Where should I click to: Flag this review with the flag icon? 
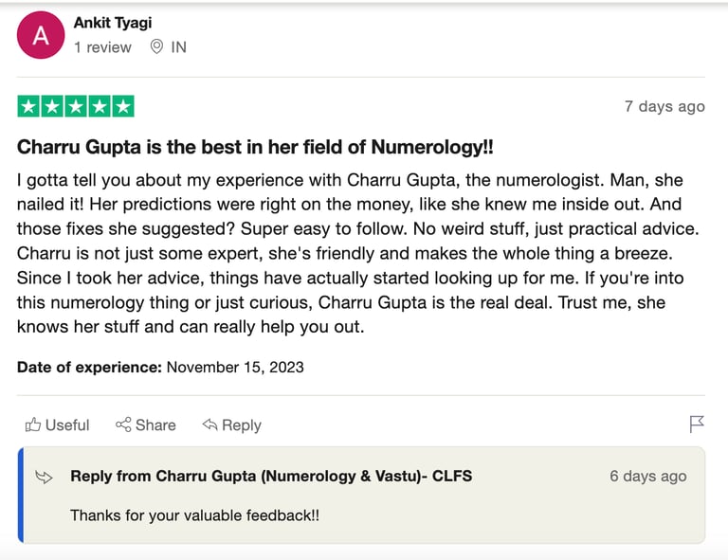697,425
